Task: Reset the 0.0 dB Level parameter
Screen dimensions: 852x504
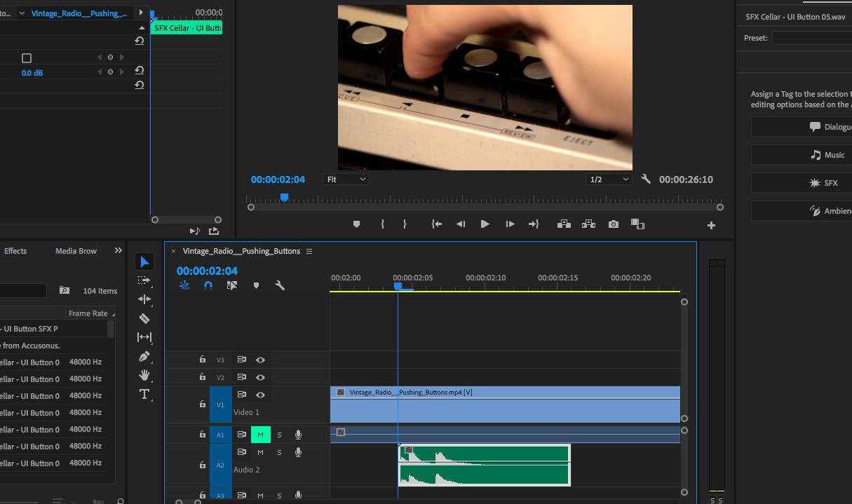Action: 140,70
